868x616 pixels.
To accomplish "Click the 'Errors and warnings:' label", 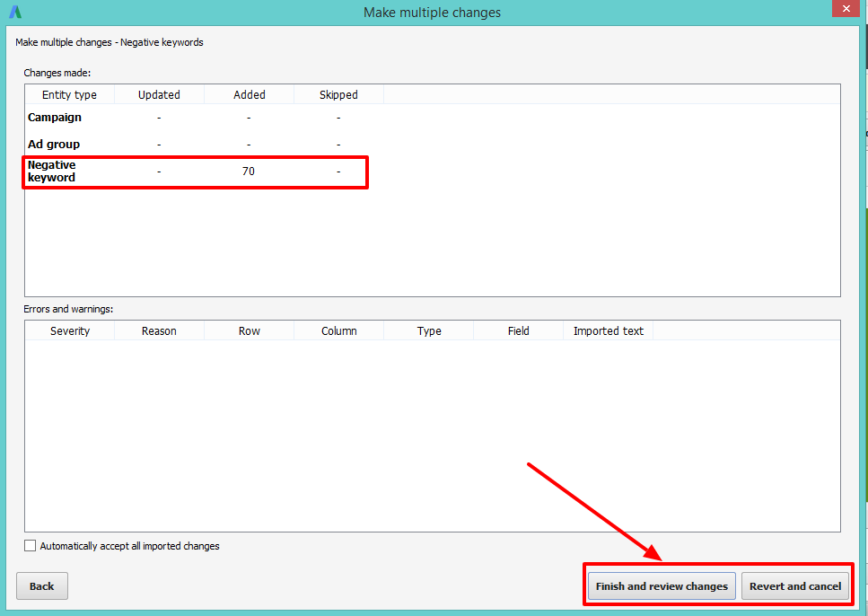I will (x=68, y=309).
